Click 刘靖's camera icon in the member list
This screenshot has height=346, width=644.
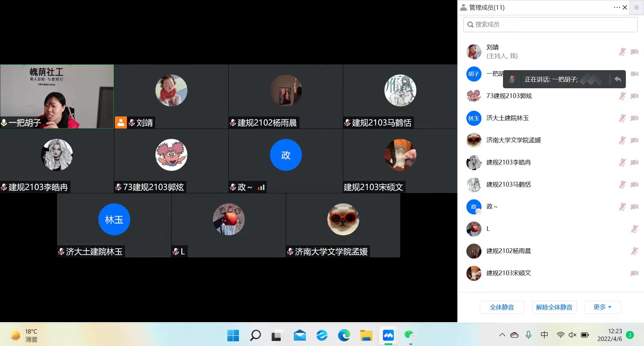coord(634,52)
